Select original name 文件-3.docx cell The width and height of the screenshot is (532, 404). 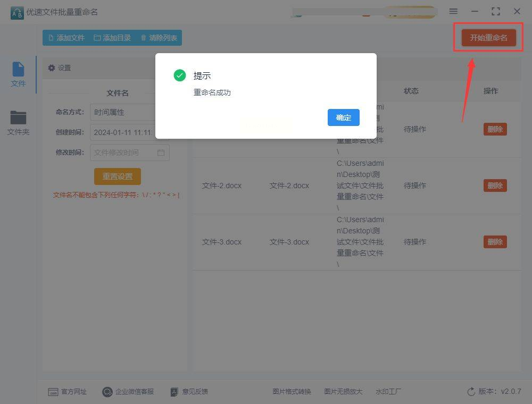(x=222, y=242)
